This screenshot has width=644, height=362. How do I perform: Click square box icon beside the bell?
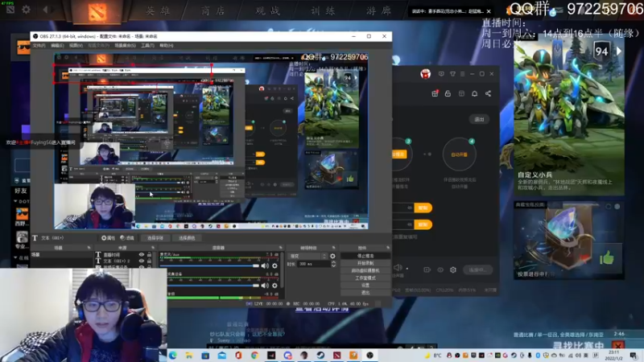[461, 93]
